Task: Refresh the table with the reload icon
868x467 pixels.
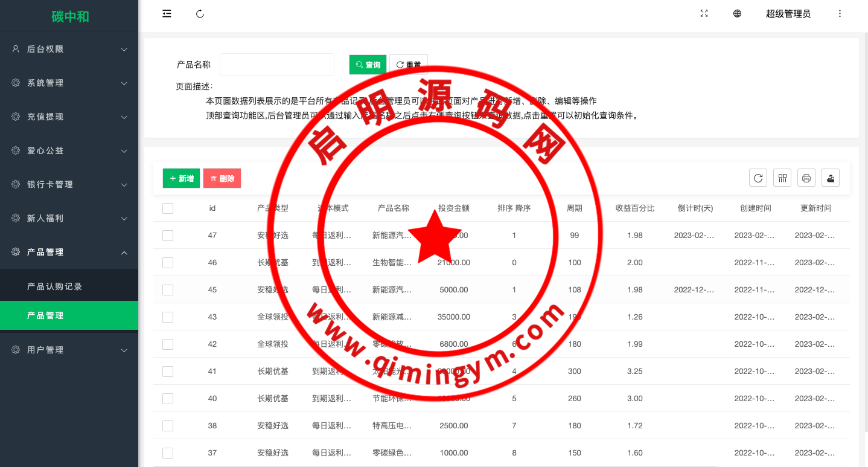Action: click(x=758, y=178)
